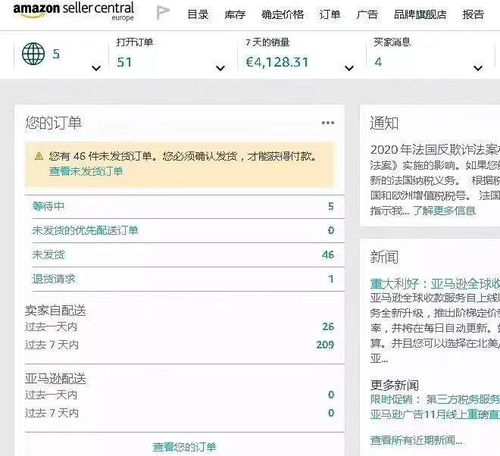Click the buyer messages count 4
This screenshot has width=500, height=456.
378,62
